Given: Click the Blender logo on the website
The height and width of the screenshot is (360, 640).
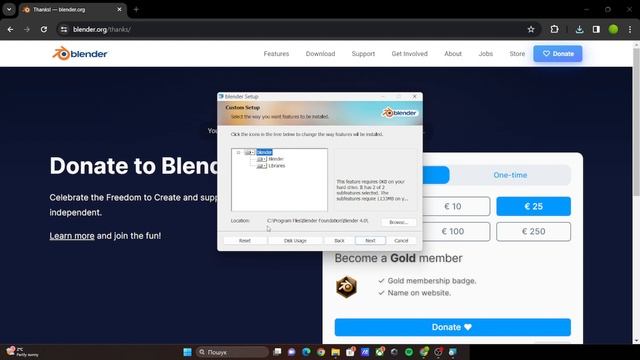Looking at the screenshot, I should point(80,53).
